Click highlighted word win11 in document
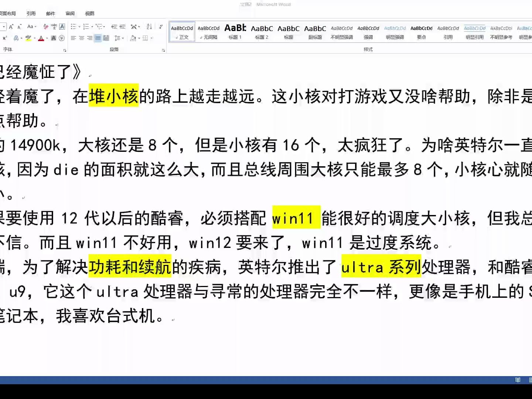Image resolution: width=532 pixels, height=399 pixels. coord(296,218)
